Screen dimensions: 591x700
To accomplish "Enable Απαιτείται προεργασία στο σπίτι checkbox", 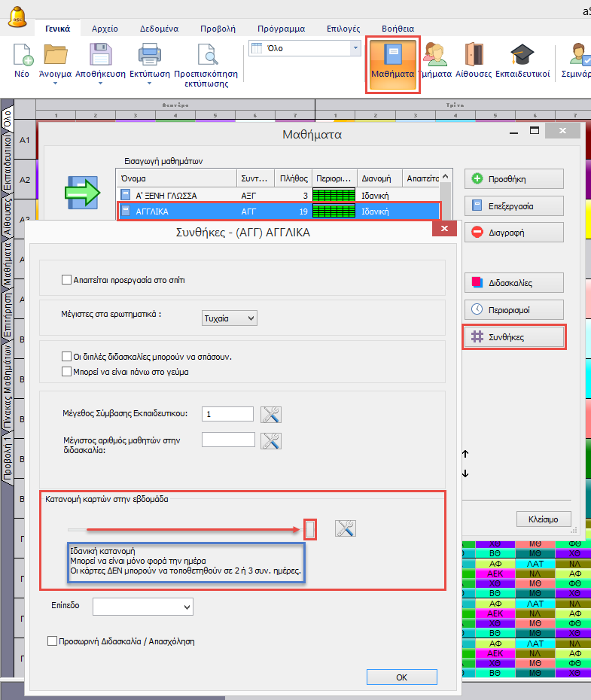I will click(x=66, y=280).
